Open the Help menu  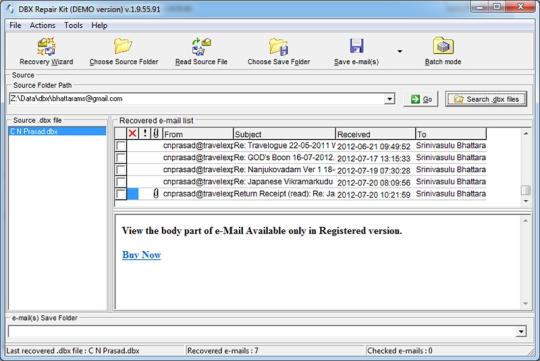[99, 25]
